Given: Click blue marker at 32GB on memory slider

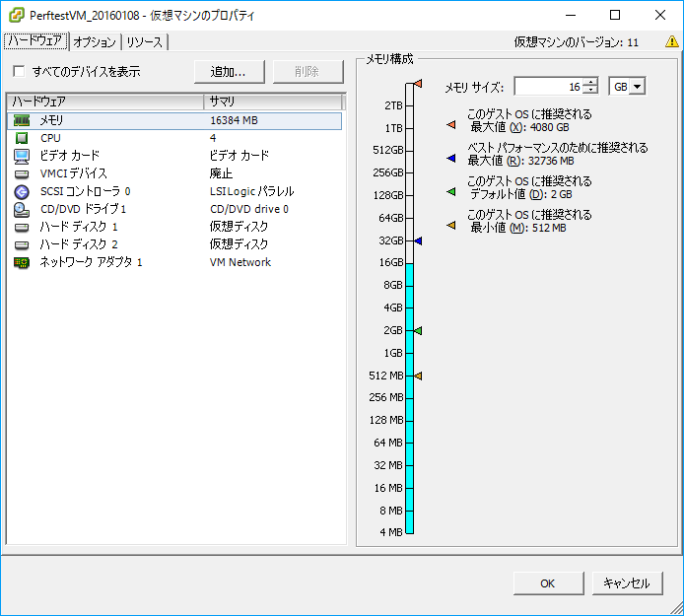Looking at the screenshot, I should click(x=418, y=240).
